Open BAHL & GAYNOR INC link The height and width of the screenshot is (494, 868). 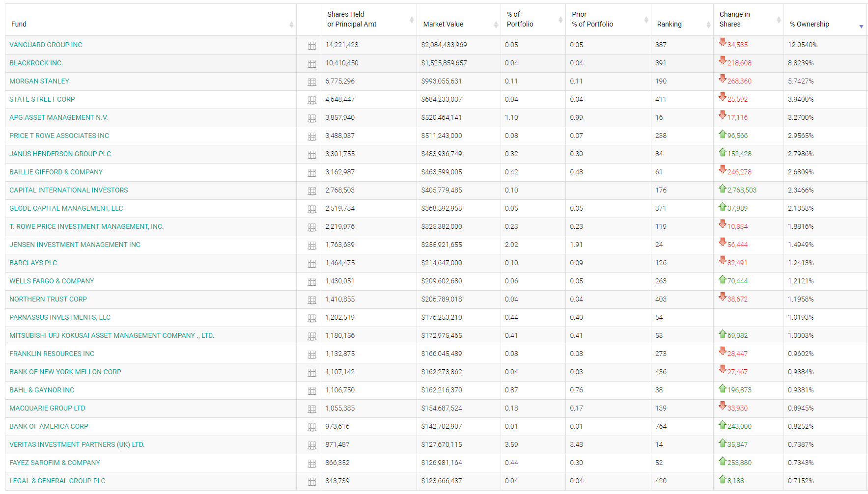(x=42, y=390)
